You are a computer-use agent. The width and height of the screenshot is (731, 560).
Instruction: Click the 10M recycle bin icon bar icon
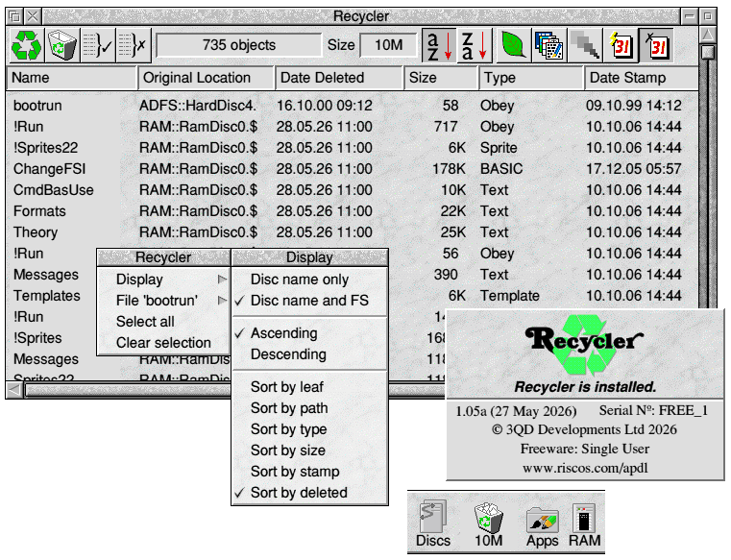click(x=488, y=524)
